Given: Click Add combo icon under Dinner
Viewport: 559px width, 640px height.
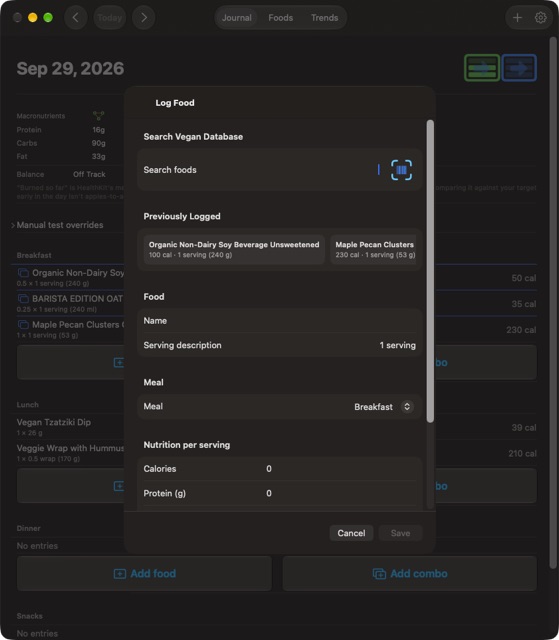Looking at the screenshot, I should tap(379, 574).
